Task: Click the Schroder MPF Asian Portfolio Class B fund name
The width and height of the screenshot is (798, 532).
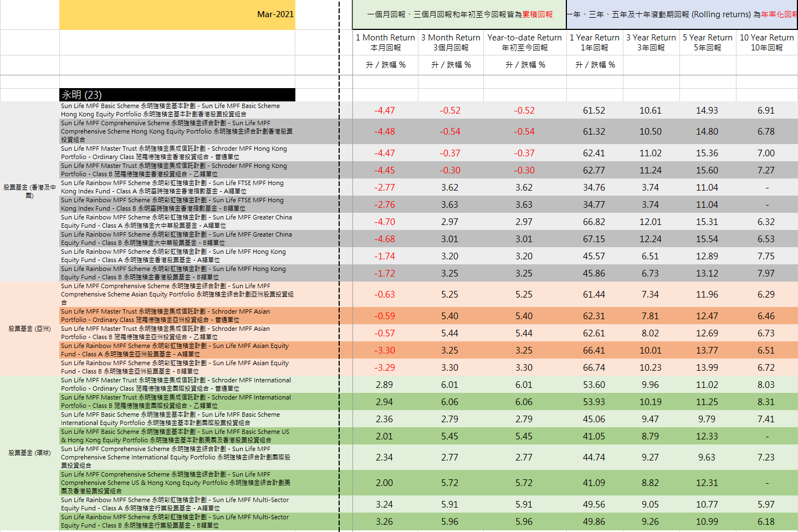Action: pyautogui.click(x=177, y=333)
